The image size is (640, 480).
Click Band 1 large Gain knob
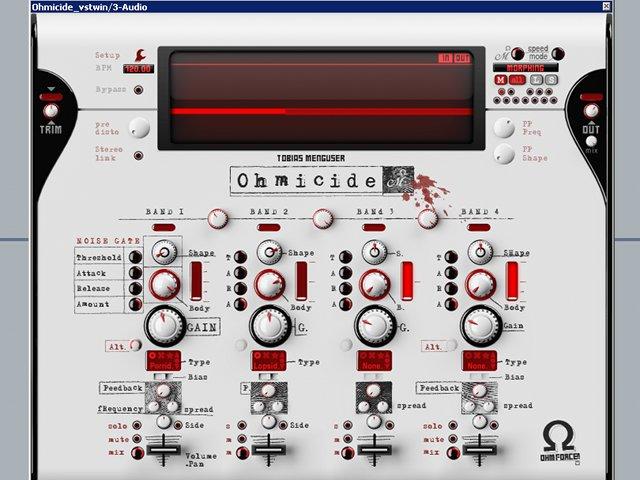(164, 326)
